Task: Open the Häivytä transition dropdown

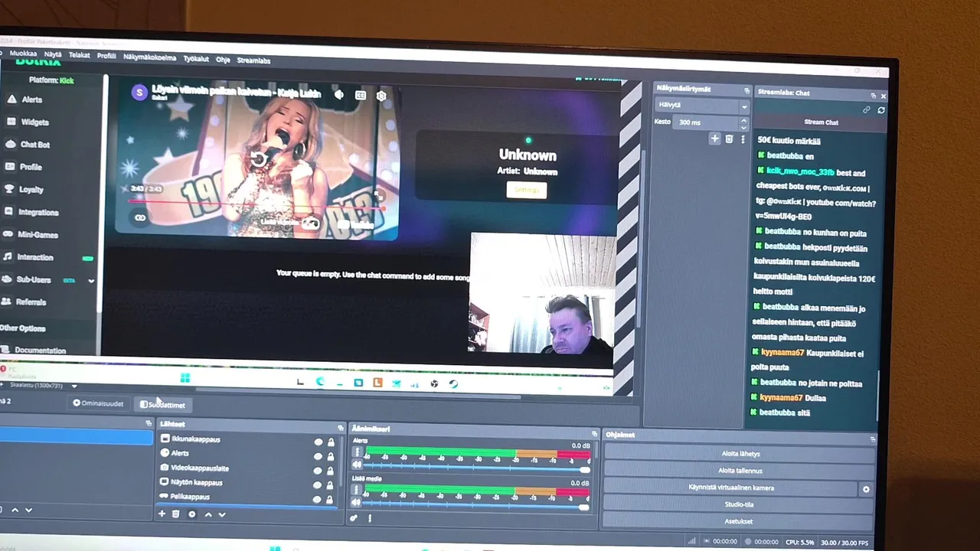Action: tap(701, 106)
